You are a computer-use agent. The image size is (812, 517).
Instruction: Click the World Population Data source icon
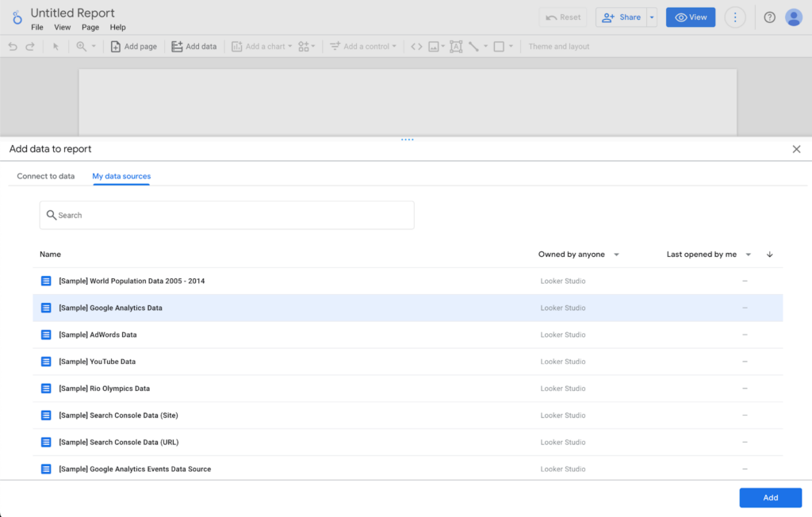pyautogui.click(x=46, y=281)
